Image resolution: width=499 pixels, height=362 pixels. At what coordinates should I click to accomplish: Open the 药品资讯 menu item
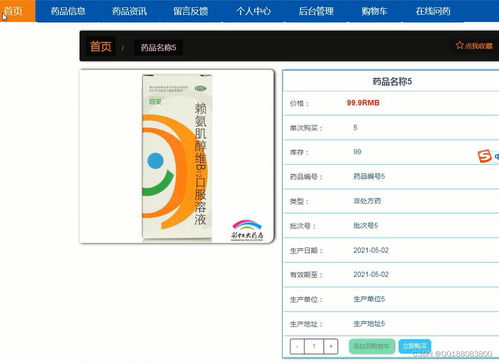pyautogui.click(x=129, y=11)
